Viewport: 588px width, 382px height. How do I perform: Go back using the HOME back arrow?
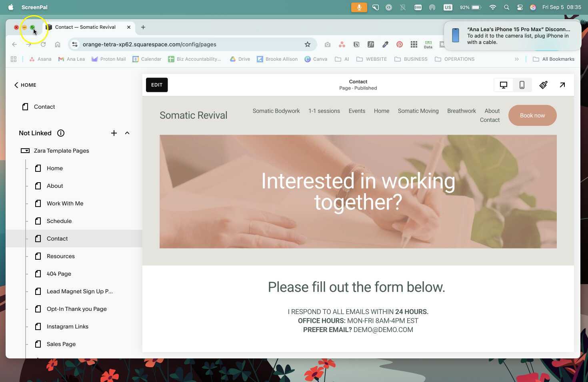pyautogui.click(x=16, y=85)
